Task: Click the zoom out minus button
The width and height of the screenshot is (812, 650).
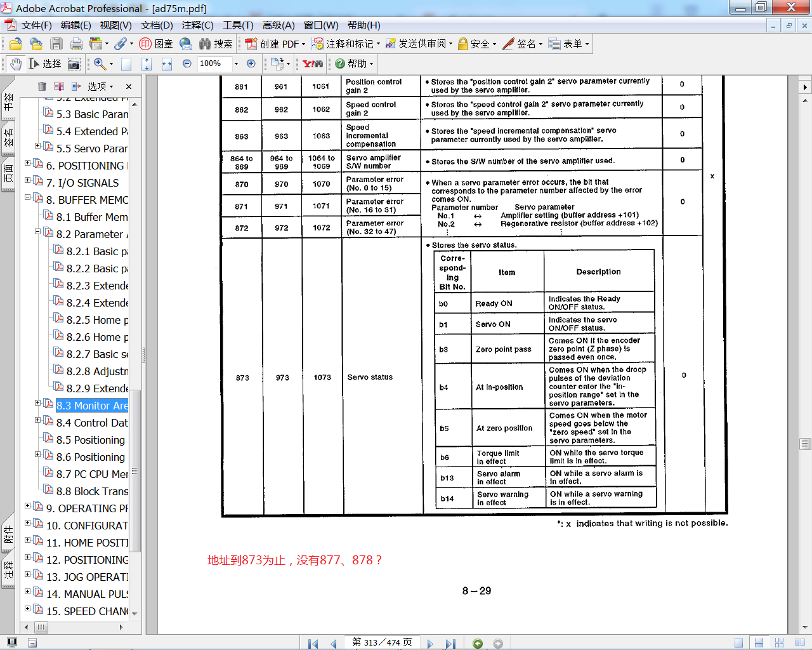Action: tap(187, 63)
